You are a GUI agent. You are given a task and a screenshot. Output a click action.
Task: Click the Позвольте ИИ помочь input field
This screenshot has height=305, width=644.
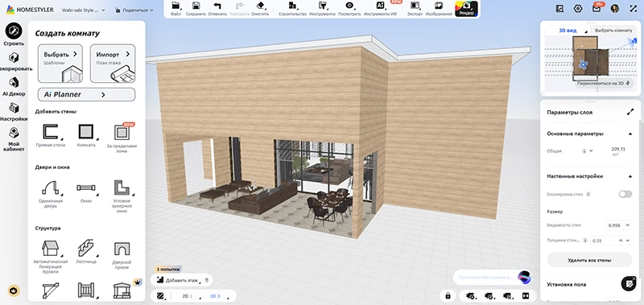(485, 277)
